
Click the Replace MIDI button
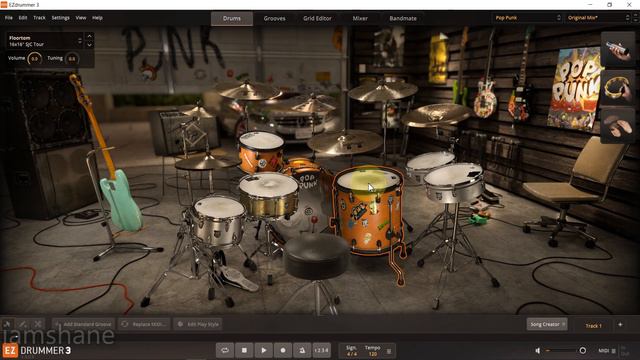[x=144, y=324]
